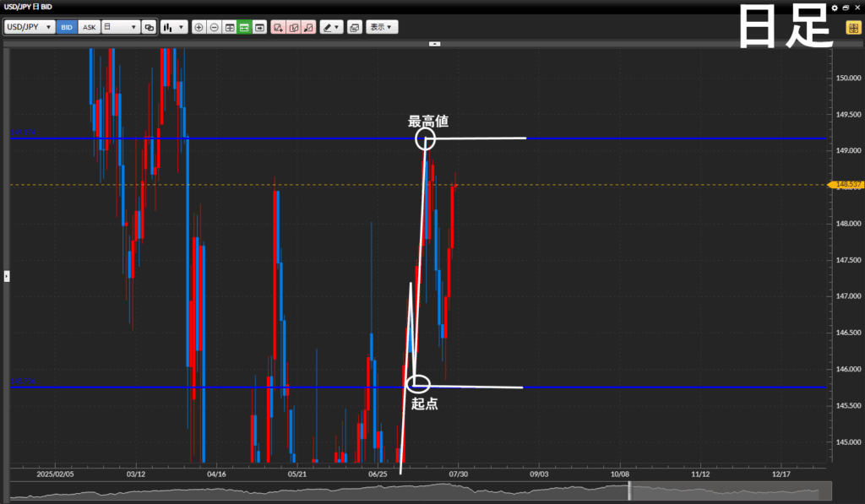The image size is (865, 504).
Task: Click the 2025/02/05 date axis label
Action: pos(55,474)
